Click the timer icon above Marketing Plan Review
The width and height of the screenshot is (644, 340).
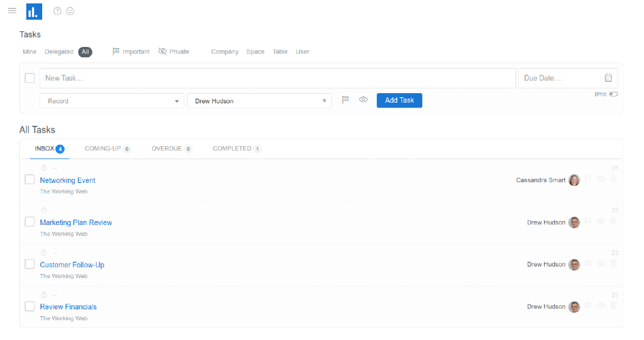click(44, 210)
